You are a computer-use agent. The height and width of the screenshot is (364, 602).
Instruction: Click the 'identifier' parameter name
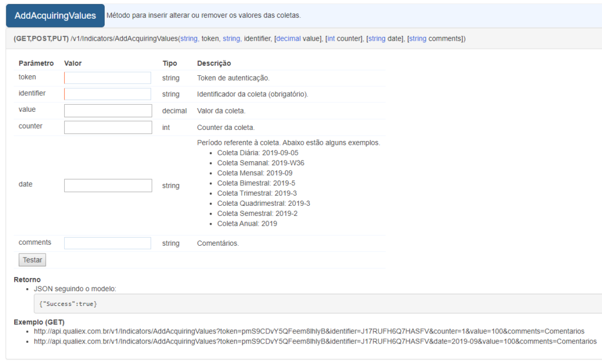point(32,93)
